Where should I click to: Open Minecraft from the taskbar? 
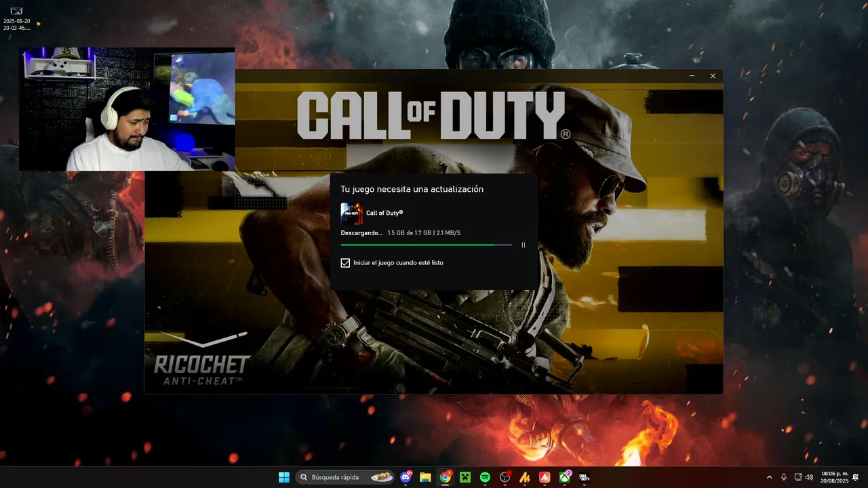[465, 477]
